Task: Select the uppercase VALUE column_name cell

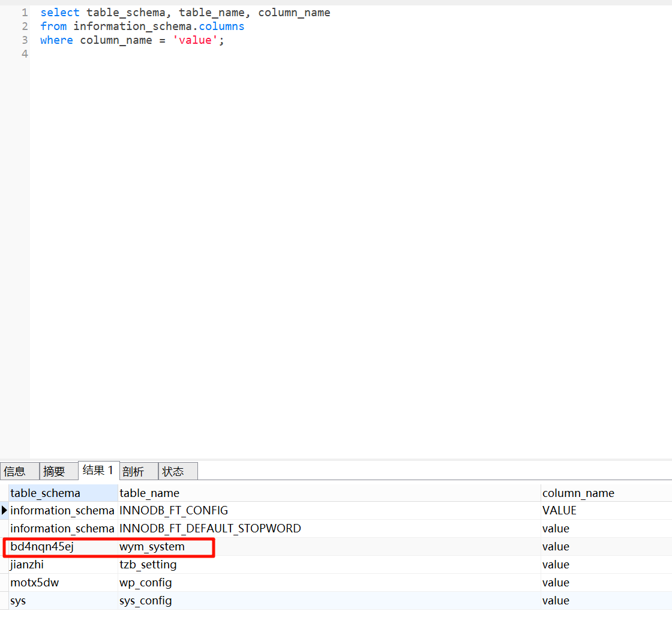Action: 559,511
